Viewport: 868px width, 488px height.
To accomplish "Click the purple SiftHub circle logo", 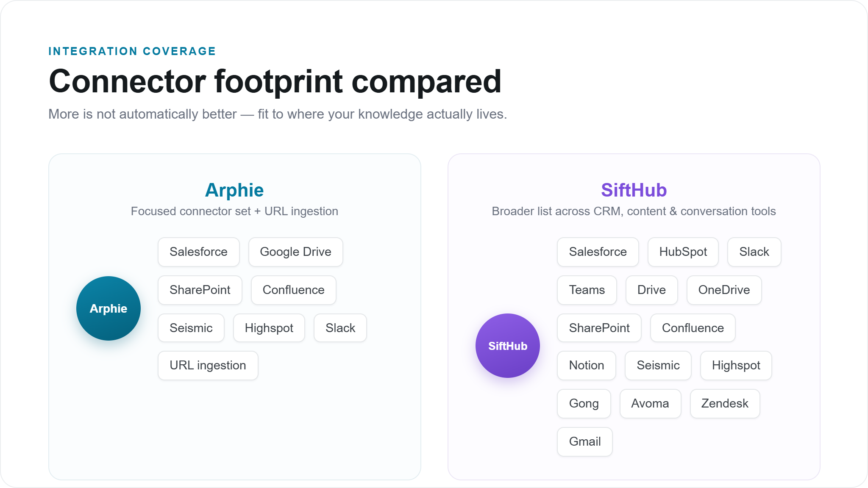I will pos(508,346).
